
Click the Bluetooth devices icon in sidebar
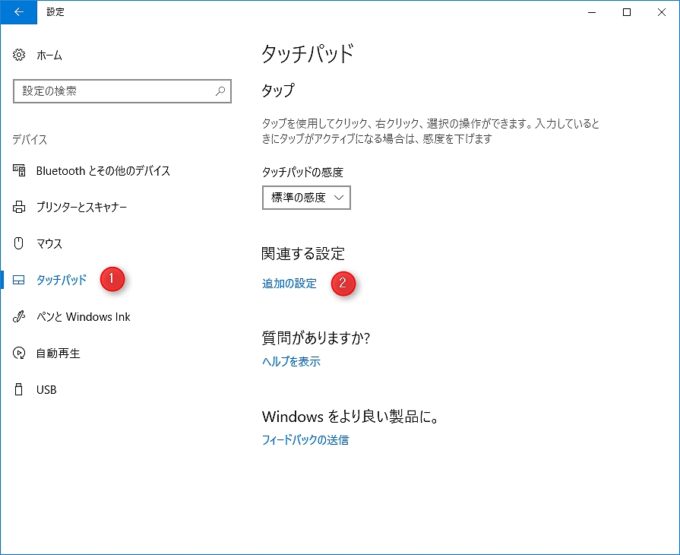18,171
